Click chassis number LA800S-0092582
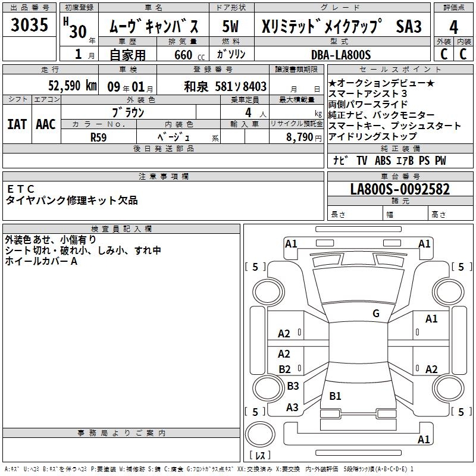The image size is (476, 476). 400,189
